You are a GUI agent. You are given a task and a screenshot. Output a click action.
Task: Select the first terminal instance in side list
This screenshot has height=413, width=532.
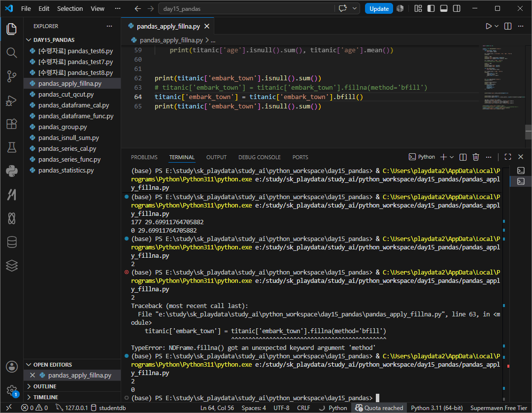(521, 171)
